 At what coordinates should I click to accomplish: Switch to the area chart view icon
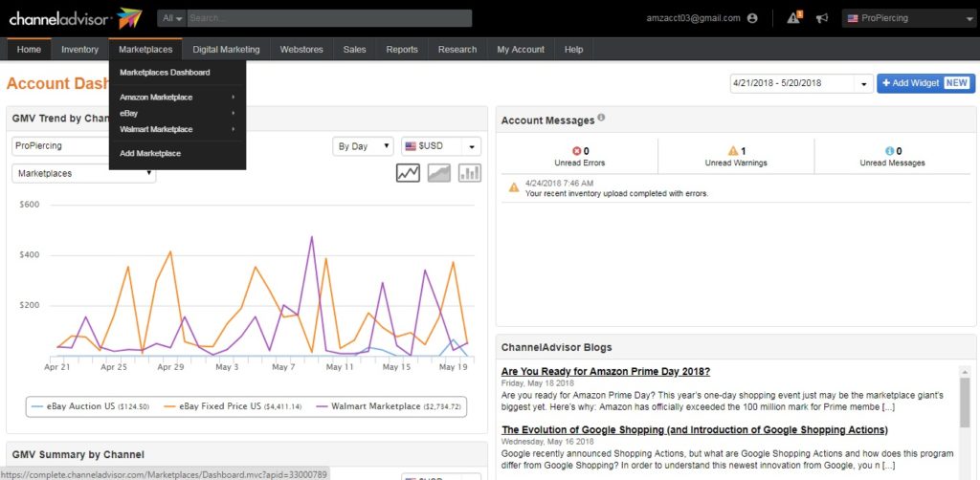439,173
